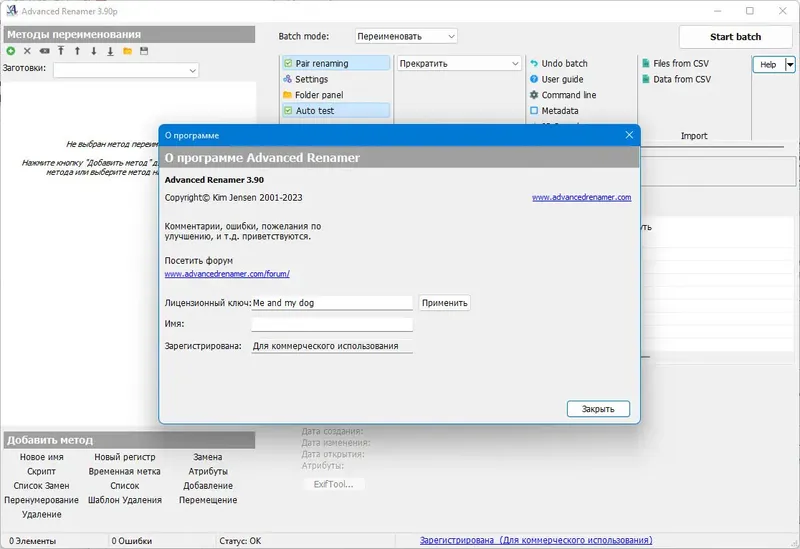Click the Command line gear icon
Image resolution: width=800 pixels, height=549 pixels.
[534, 95]
